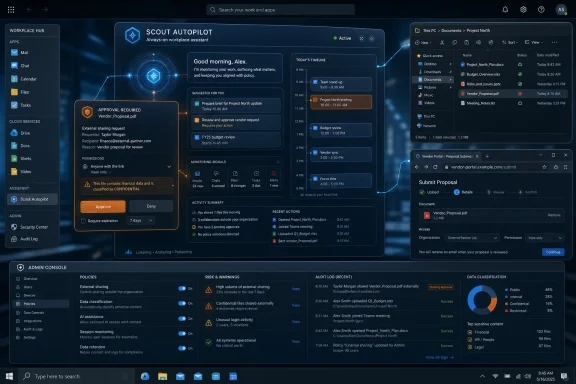576x384 pixels.
Task: Select the Project North briefing timeline event
Action: 341,102
